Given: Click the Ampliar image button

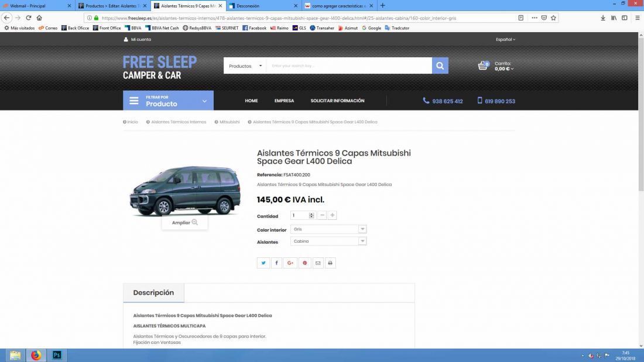Looking at the screenshot, I should 184,222.
